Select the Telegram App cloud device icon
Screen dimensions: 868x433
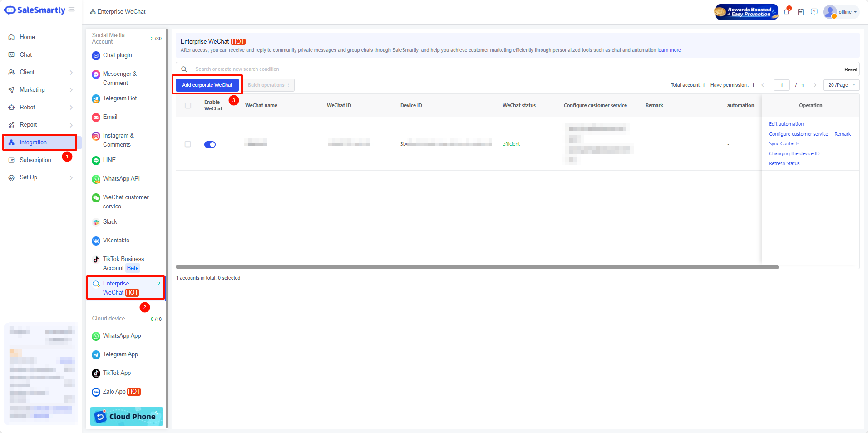(x=96, y=354)
